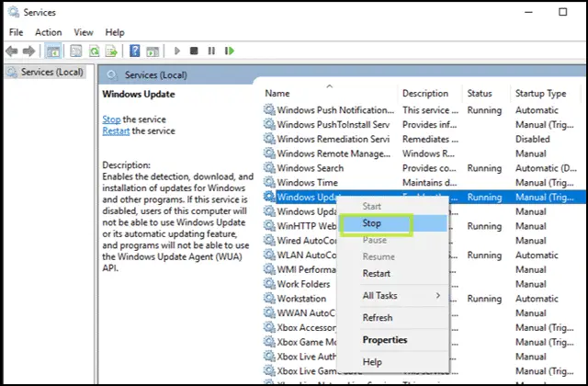Click gear icon of Windows Remediation service

[x=269, y=139]
